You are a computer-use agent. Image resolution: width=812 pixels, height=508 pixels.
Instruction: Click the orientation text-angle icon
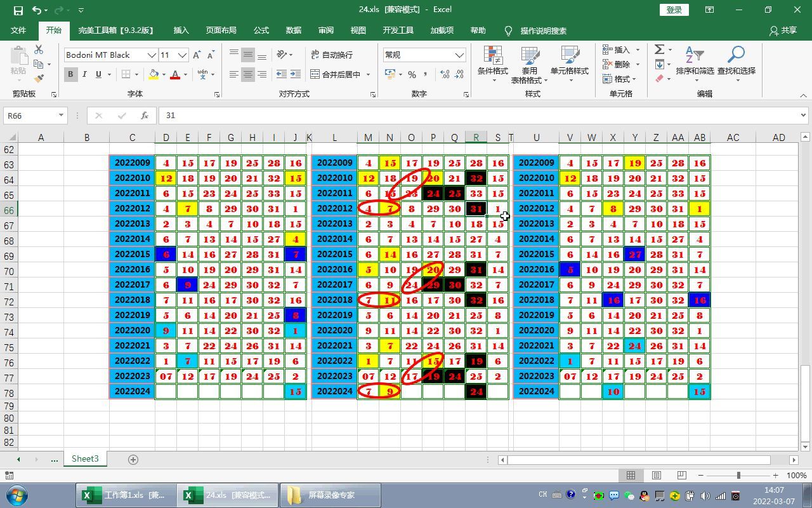[282, 55]
